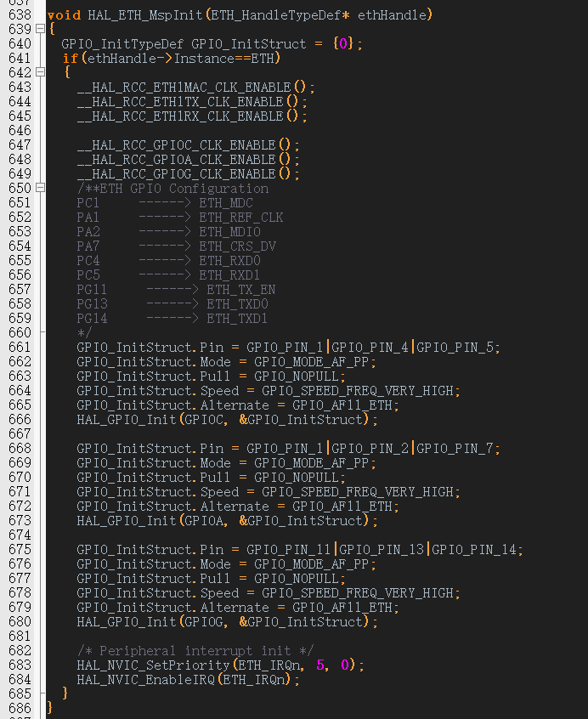Viewport: 588px width, 719px height.
Task: Collapse the comment fold marker at line 650
Action: pyautogui.click(x=40, y=188)
